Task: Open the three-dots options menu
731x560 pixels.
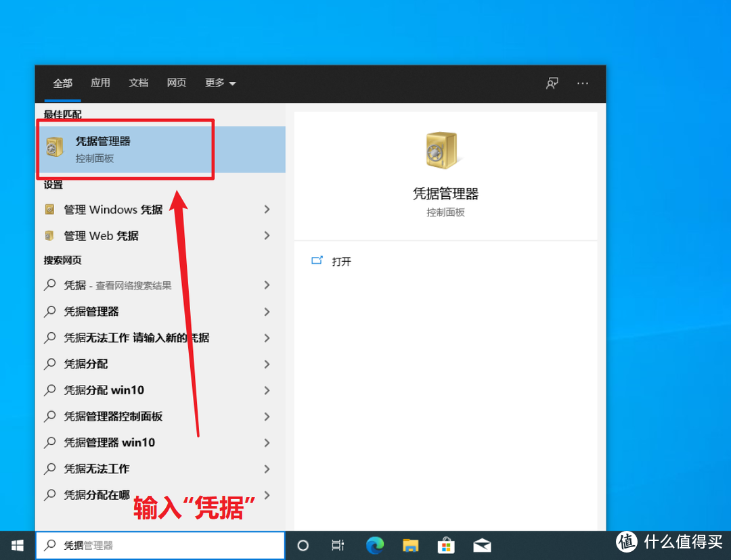Action: (x=583, y=83)
